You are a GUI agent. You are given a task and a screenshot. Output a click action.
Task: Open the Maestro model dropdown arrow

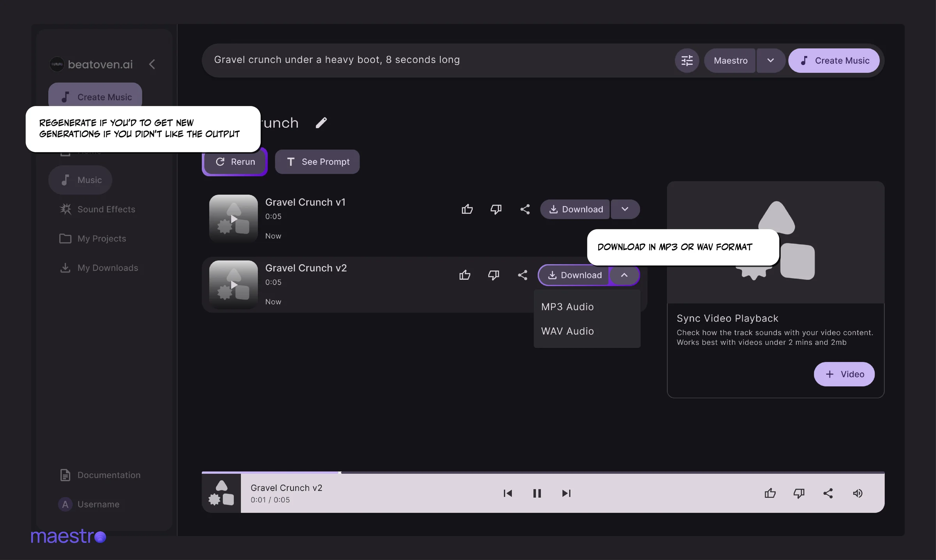771,60
